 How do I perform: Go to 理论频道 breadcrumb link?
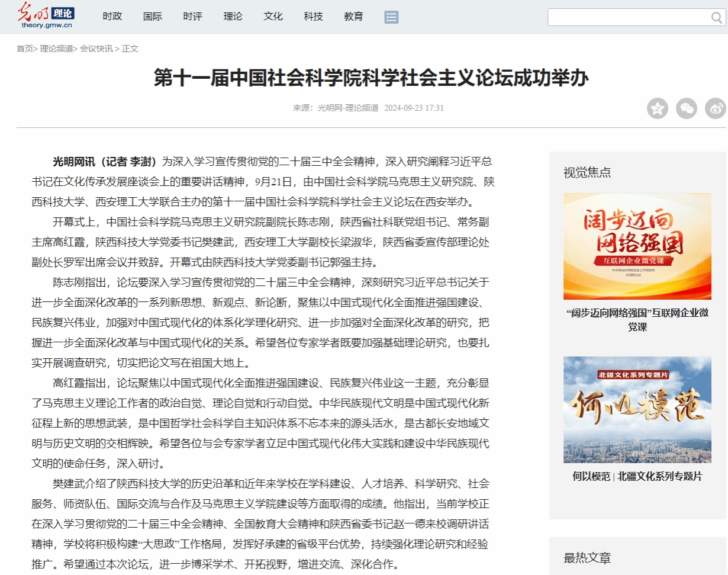[56, 49]
